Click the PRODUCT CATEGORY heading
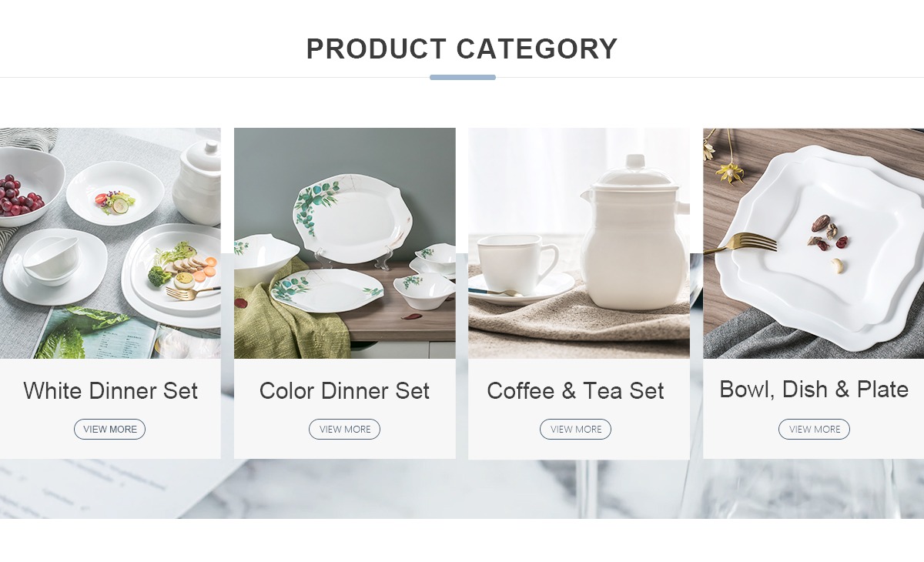This screenshot has height=562, width=924. [x=462, y=49]
